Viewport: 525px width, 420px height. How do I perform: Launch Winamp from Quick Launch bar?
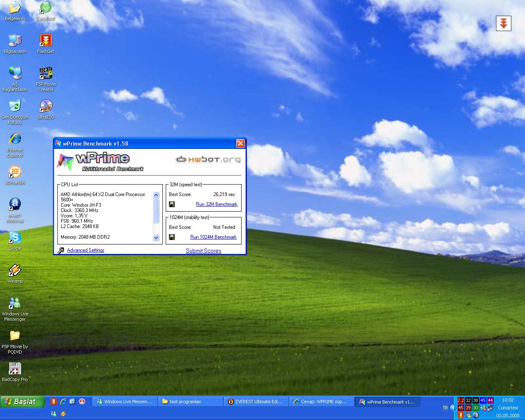(x=63, y=414)
